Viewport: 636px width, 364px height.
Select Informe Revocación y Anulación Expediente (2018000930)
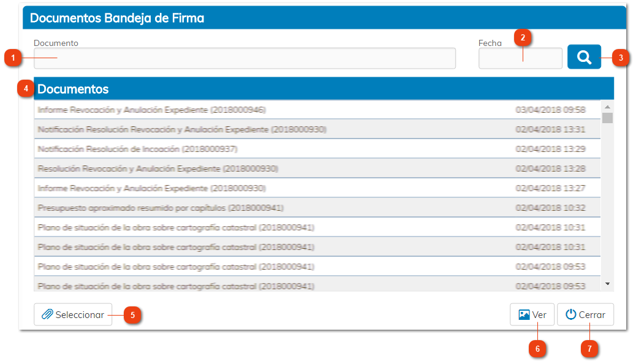coord(245,188)
